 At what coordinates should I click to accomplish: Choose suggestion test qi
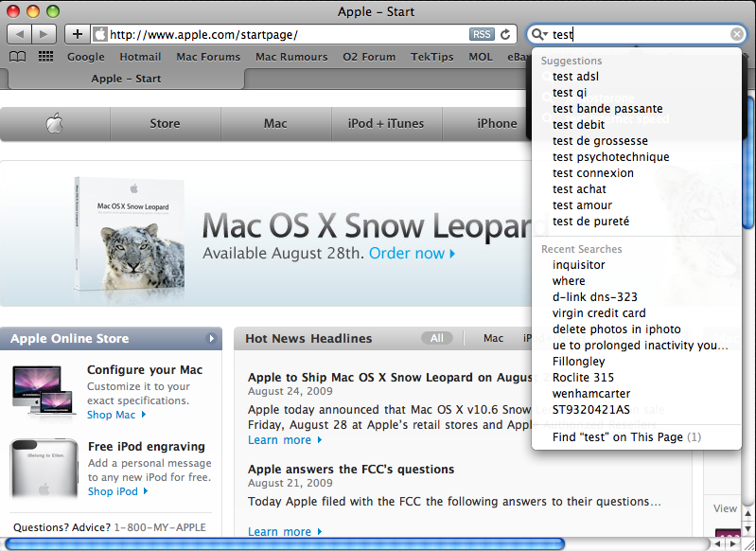(x=637, y=92)
